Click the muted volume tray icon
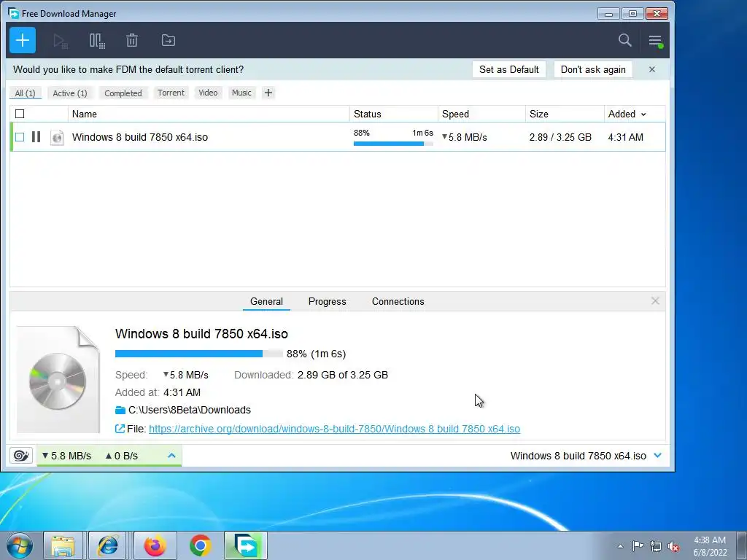The image size is (747, 560). tap(673, 546)
